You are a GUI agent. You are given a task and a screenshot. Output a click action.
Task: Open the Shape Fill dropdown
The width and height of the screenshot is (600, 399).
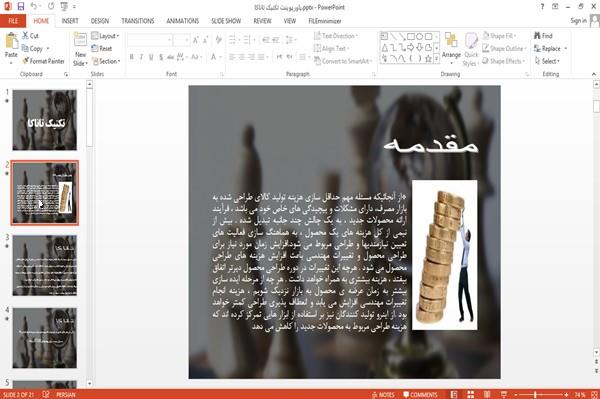(x=499, y=36)
